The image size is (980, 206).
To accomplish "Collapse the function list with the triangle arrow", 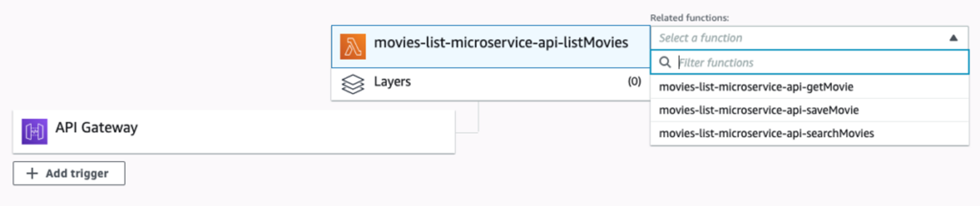I will point(953,38).
